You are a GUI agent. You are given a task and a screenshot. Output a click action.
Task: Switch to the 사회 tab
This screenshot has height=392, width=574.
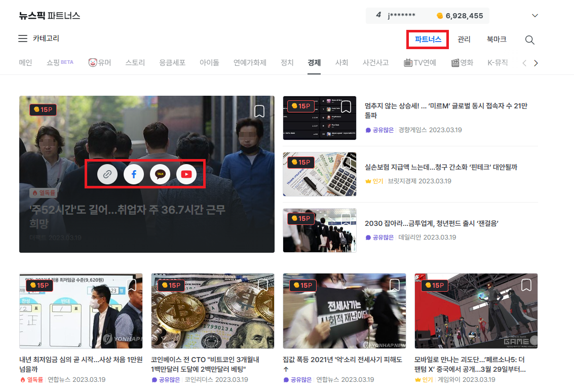[x=341, y=63]
